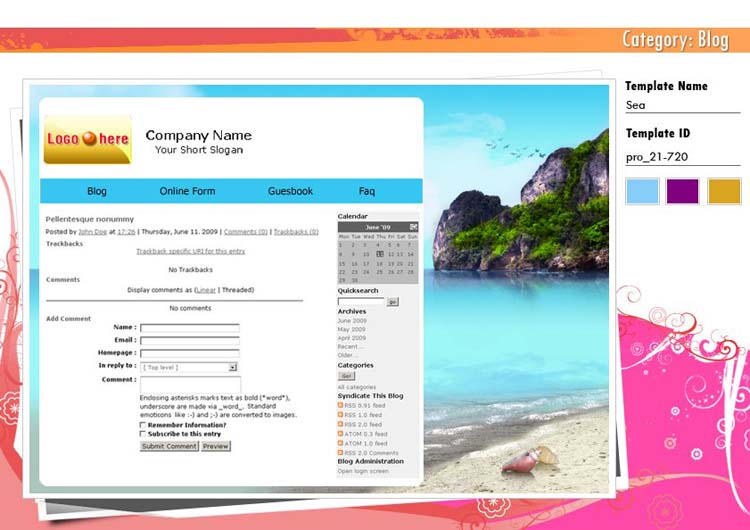Image resolution: width=750 pixels, height=530 pixels.
Task: Open the Guesbook tab
Action: [290, 191]
